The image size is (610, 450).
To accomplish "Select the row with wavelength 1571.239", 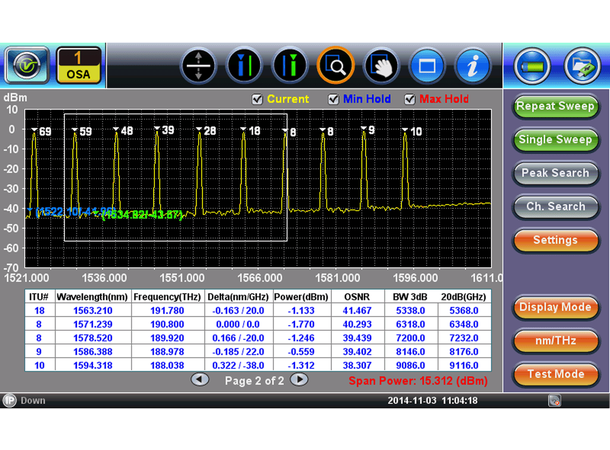I will [258, 324].
